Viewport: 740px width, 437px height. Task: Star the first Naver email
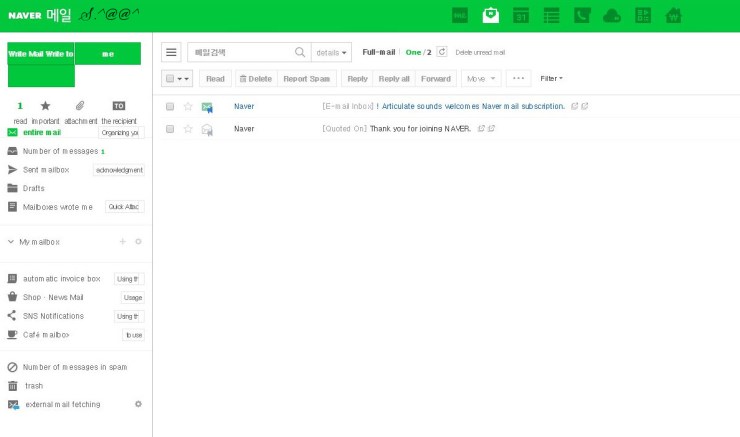(187, 106)
